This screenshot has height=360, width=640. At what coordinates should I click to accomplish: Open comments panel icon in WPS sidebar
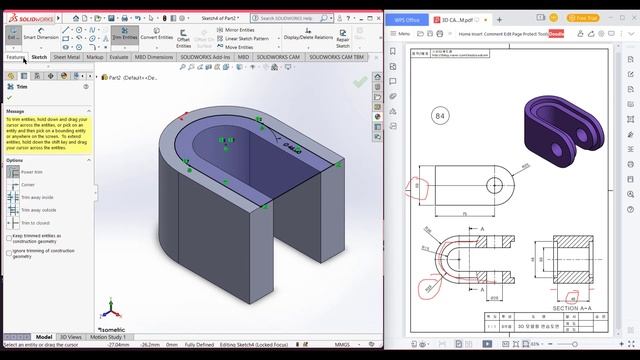(393, 81)
